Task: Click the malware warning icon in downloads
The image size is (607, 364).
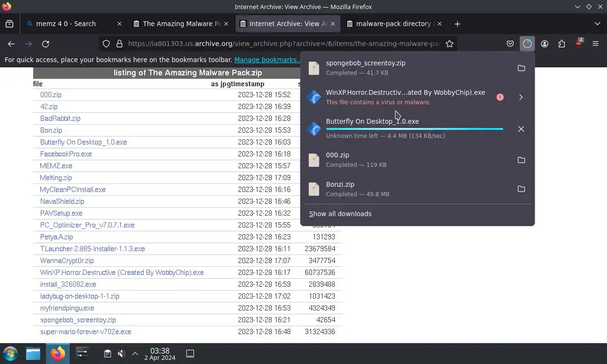Action: click(x=500, y=97)
